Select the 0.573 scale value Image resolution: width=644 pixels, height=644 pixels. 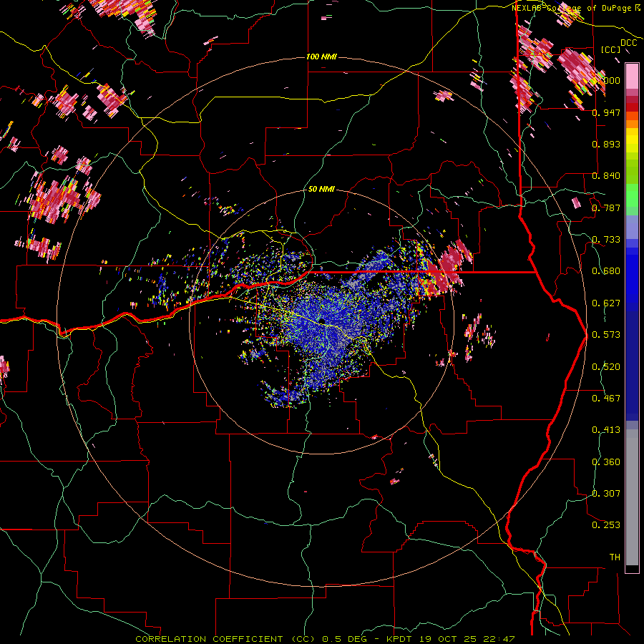[606, 335]
